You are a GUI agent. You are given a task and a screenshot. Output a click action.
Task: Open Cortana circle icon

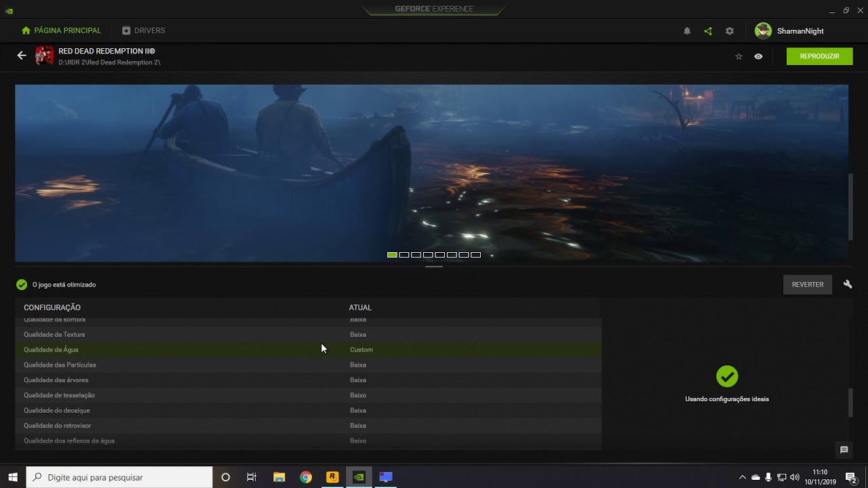pyautogui.click(x=226, y=477)
